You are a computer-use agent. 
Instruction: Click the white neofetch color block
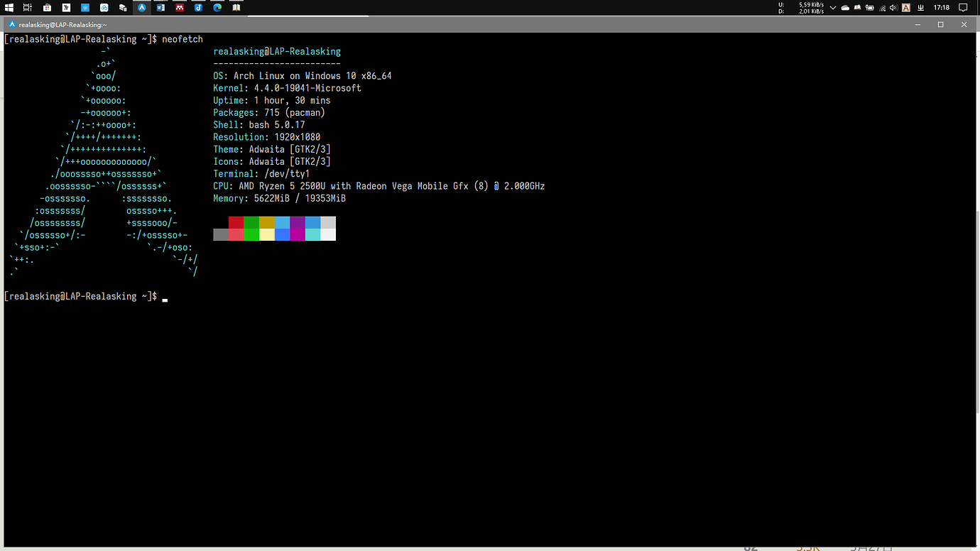tap(328, 234)
